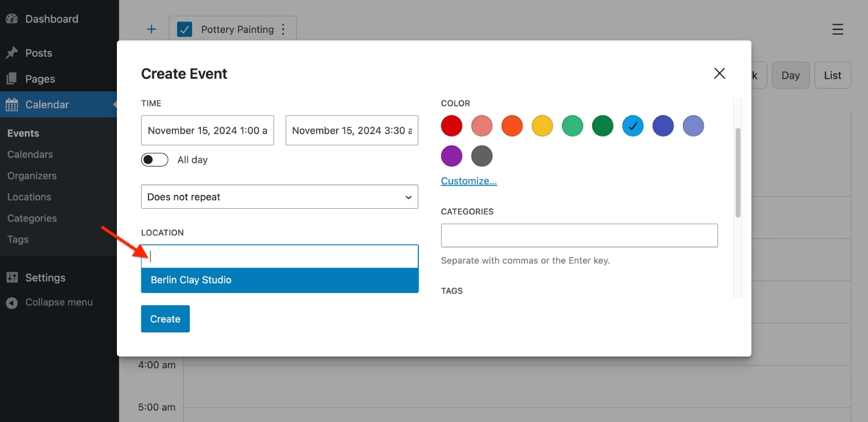Pick the salmon pink color swatch
868x422 pixels.
point(482,125)
